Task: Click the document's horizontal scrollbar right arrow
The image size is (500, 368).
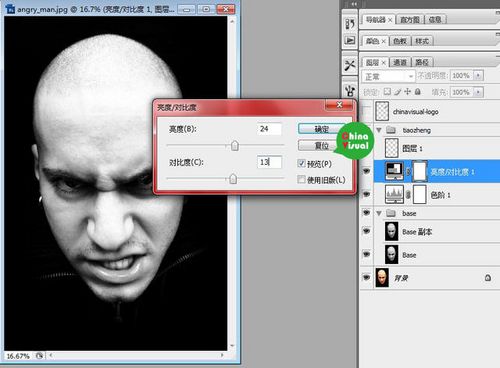Action: coord(222,355)
